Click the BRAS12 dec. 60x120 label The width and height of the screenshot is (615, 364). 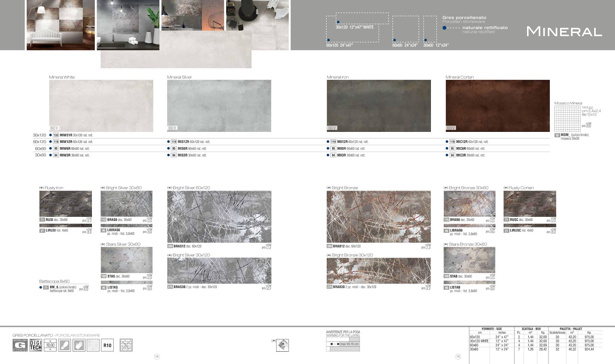tap(188, 246)
